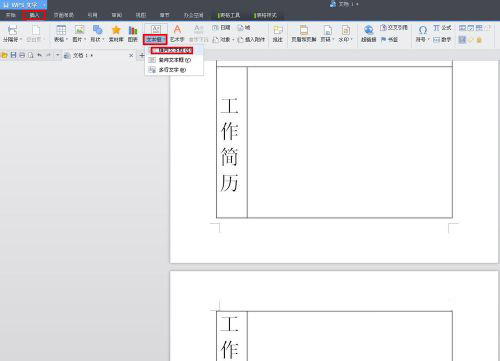Click the 艺术字 (WordArt) icon
Screen dimensions: 500x361
177,30
